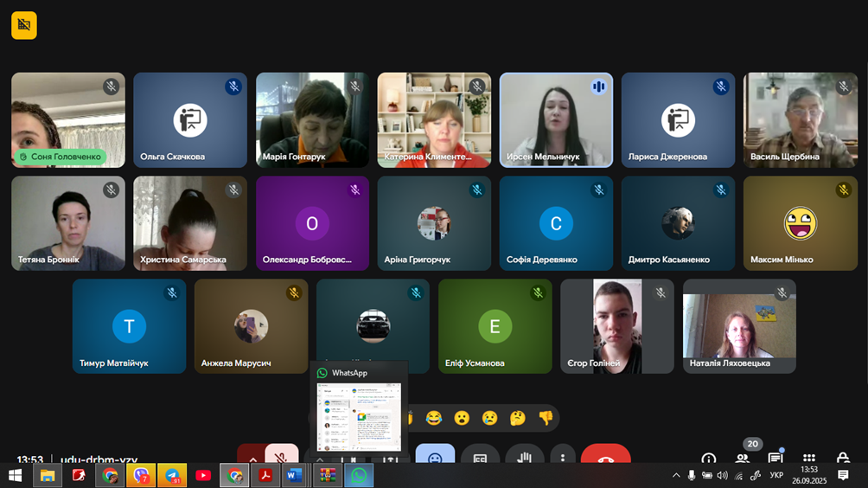Screen dimensions: 868x488
Task: Open the activities grid icon
Action: click(809, 459)
